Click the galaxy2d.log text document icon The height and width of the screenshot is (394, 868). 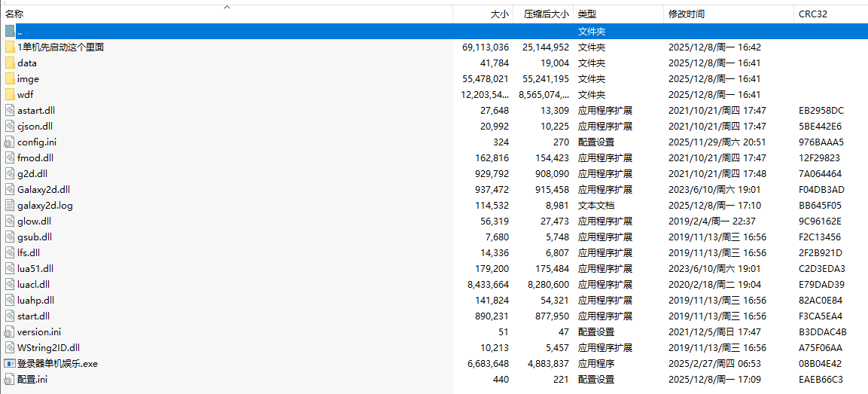click(10, 206)
